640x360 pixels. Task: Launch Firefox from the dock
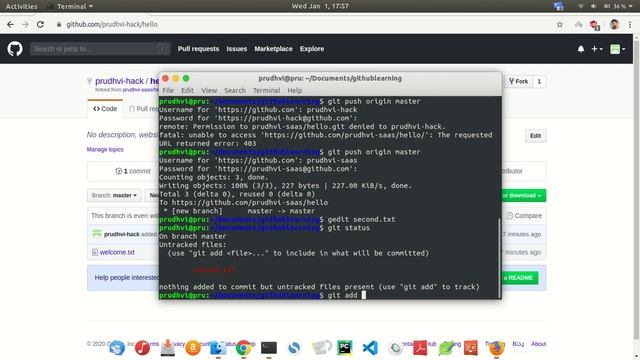[496, 348]
